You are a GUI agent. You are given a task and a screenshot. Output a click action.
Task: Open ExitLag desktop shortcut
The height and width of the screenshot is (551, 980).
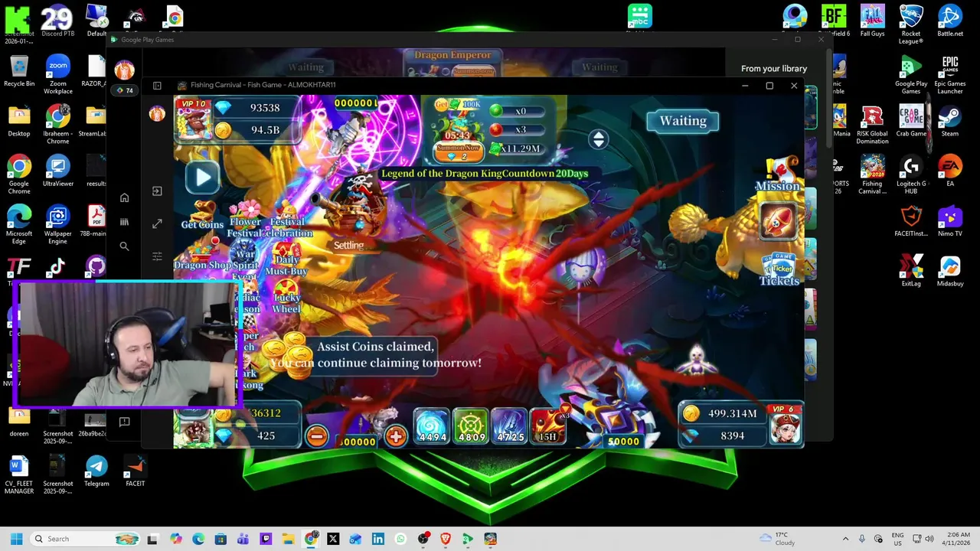tap(911, 270)
